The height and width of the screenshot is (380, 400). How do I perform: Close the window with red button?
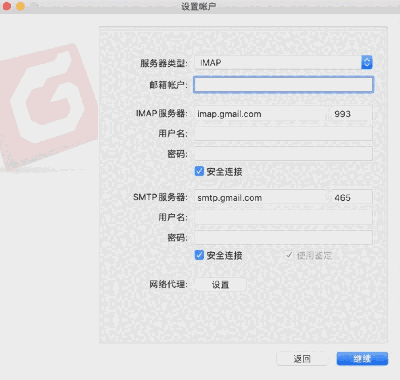coord(7,6)
